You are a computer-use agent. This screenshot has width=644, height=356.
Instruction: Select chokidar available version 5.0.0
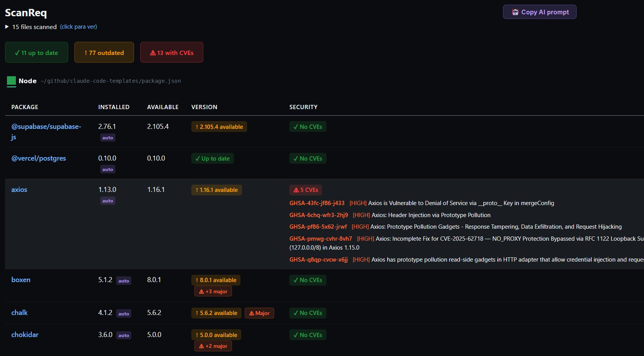point(154,335)
